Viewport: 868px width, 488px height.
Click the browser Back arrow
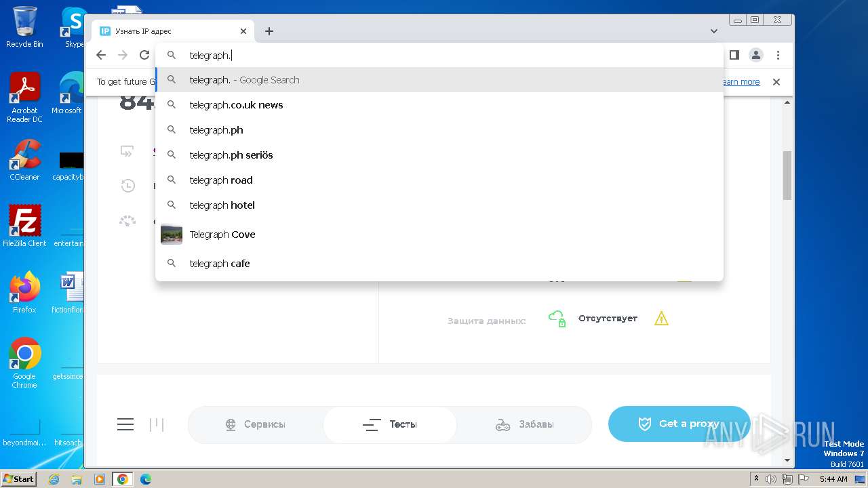(x=101, y=55)
